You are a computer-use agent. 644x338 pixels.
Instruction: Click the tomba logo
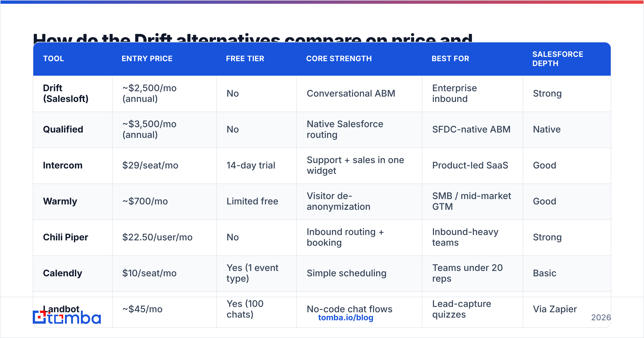[67, 317]
